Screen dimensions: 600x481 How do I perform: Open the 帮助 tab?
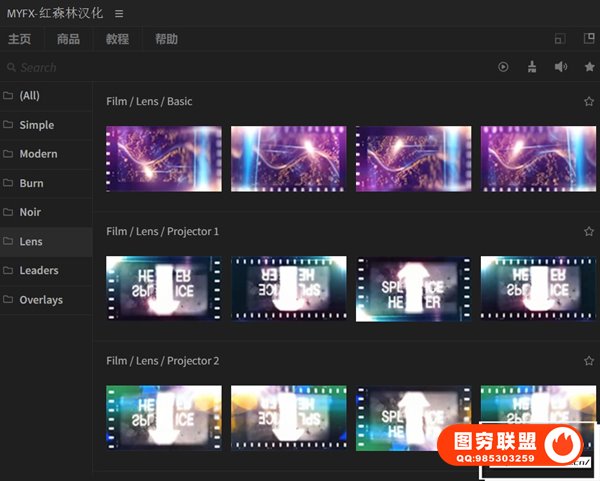[166, 40]
